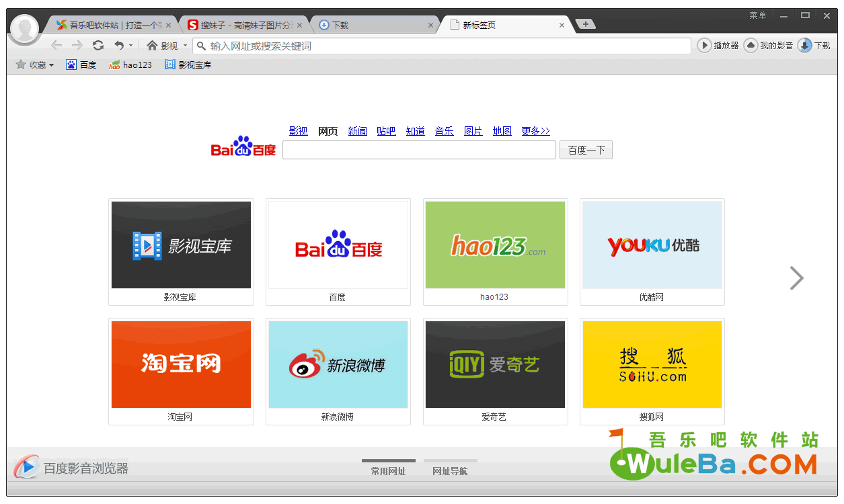This screenshot has width=844, height=504.
Task: Expand the restore-tab history dropdown arrow
Action: click(130, 46)
